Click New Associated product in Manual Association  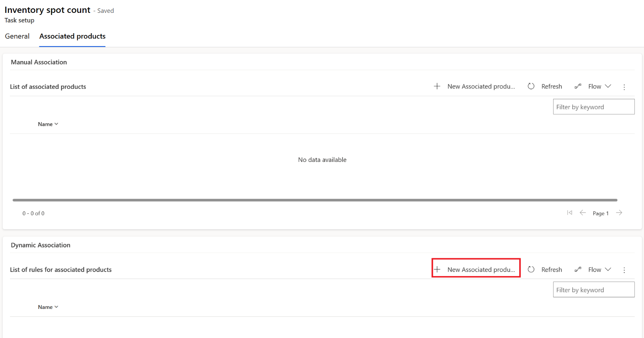click(481, 86)
